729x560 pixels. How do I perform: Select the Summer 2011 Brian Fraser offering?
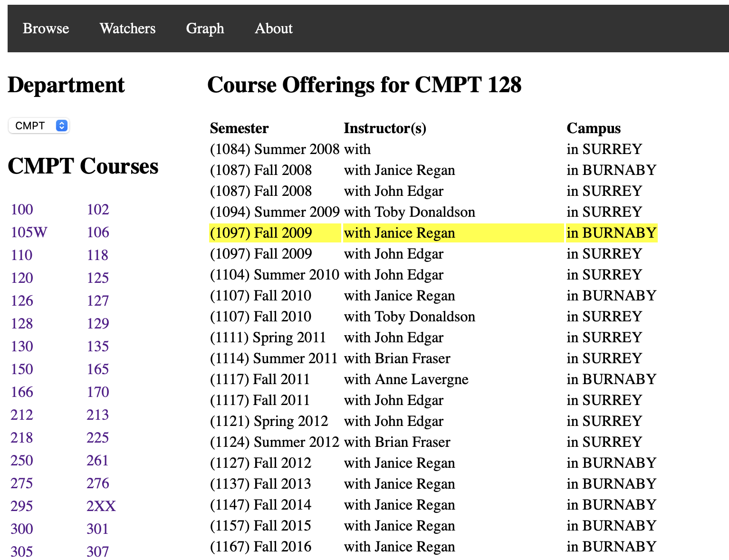433,358
